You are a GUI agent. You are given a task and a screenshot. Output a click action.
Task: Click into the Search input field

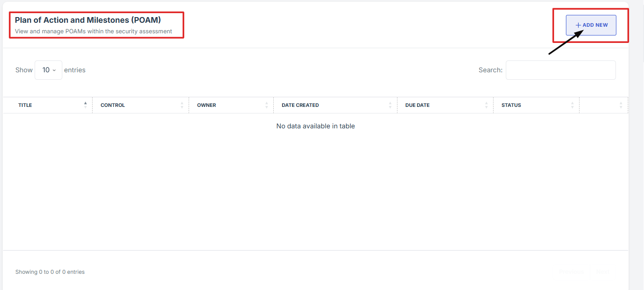(x=560, y=70)
